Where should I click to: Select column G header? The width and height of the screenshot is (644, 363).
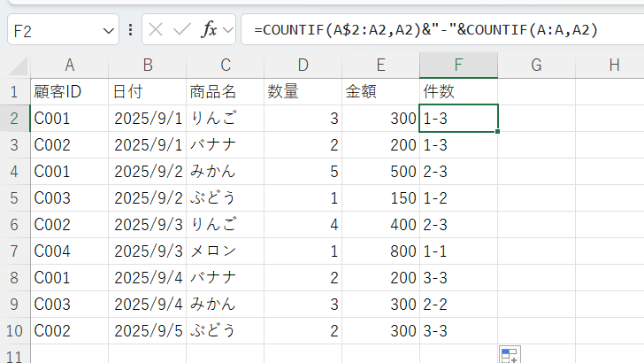point(536,65)
